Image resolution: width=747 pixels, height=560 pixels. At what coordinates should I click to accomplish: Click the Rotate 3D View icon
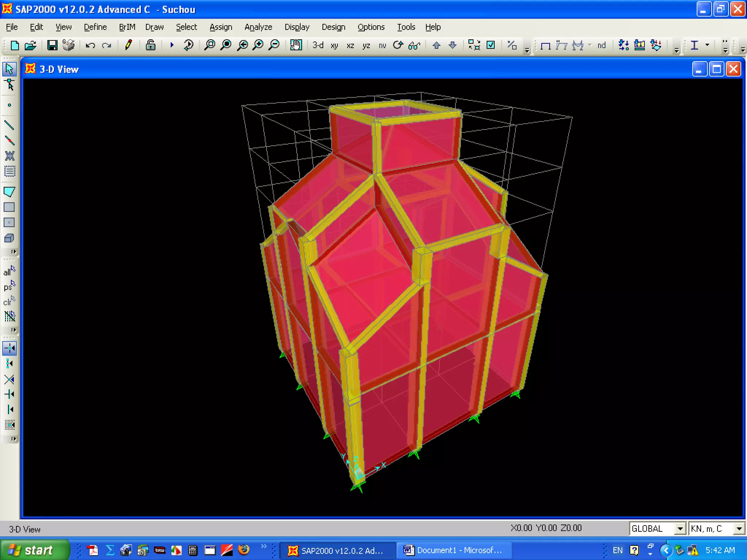coord(398,45)
